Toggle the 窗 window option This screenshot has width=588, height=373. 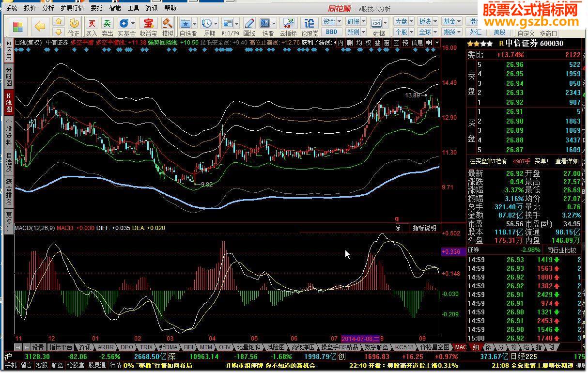tap(387, 43)
